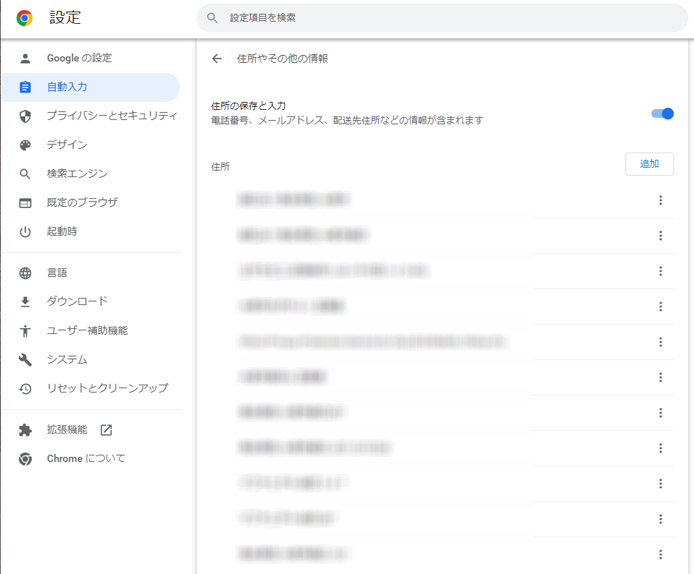The image size is (694, 574).
Task: Select the second saved address entry
Action: click(304, 236)
